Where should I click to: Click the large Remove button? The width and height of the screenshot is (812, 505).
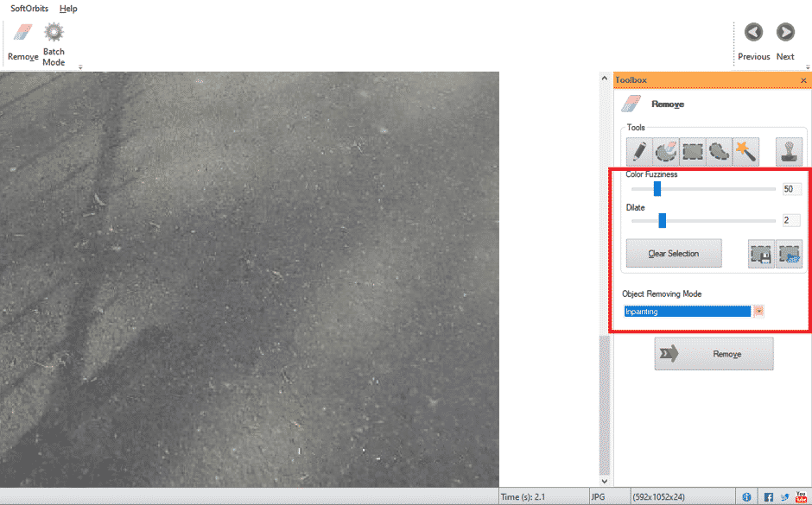tap(714, 354)
